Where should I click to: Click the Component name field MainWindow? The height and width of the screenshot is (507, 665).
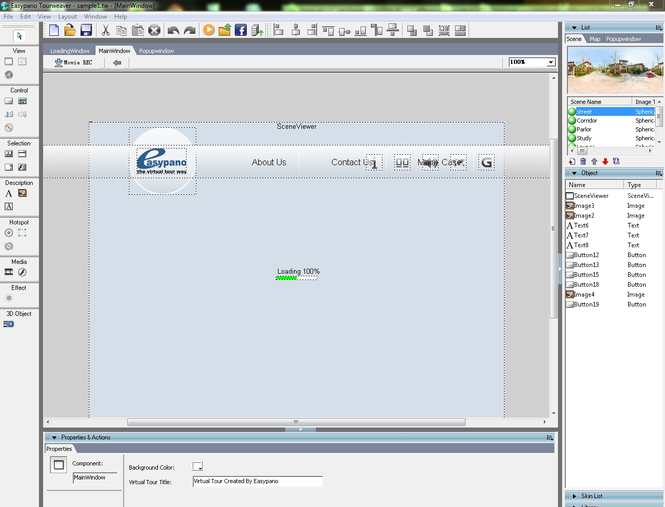pos(95,478)
